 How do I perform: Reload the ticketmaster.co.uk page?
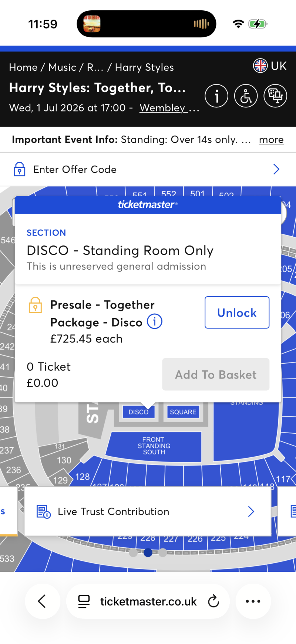[x=213, y=601]
